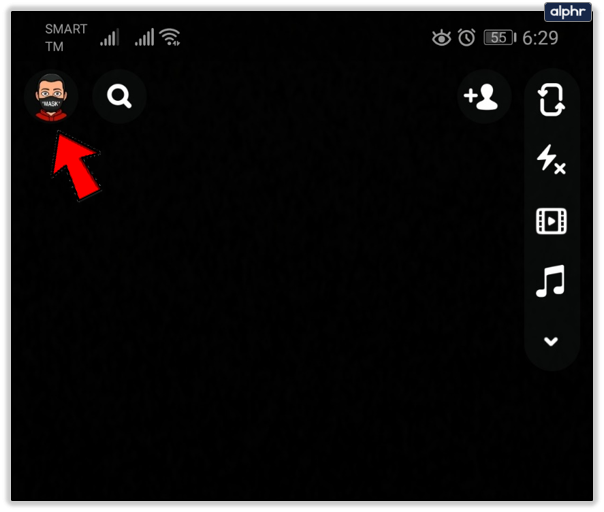Click the red arrow pointer annotation
The width and height of the screenshot is (604, 512).
[x=76, y=165]
